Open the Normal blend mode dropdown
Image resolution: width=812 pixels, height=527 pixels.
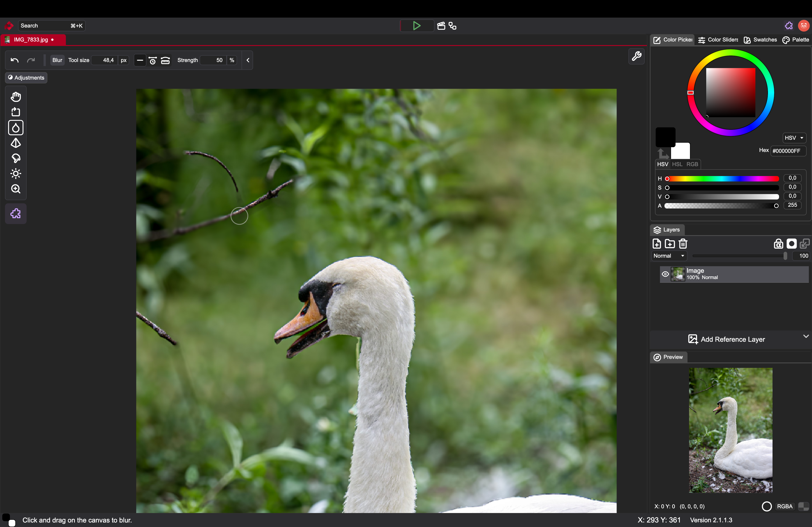click(669, 256)
